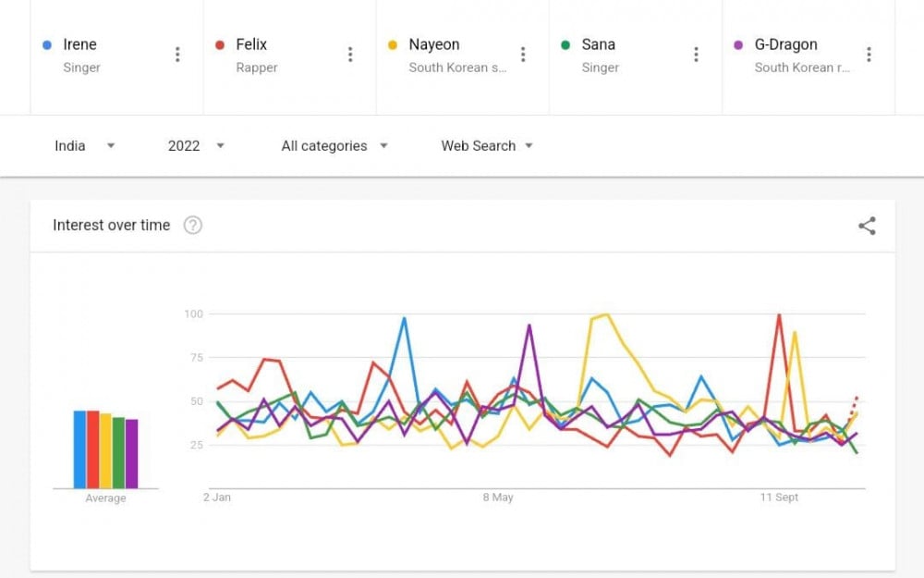The width and height of the screenshot is (924, 578).
Task: Open the three-dot menu for Nayeon
Action: coord(523,55)
